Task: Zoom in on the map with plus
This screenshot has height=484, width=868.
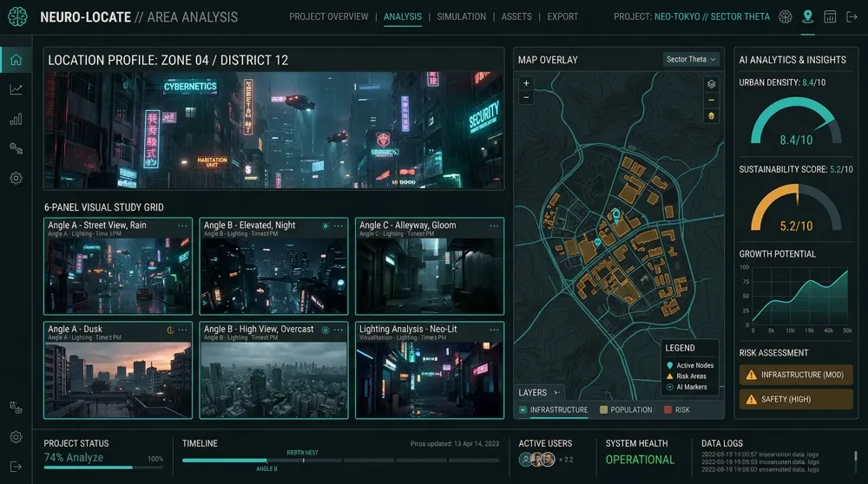Action: (526, 83)
